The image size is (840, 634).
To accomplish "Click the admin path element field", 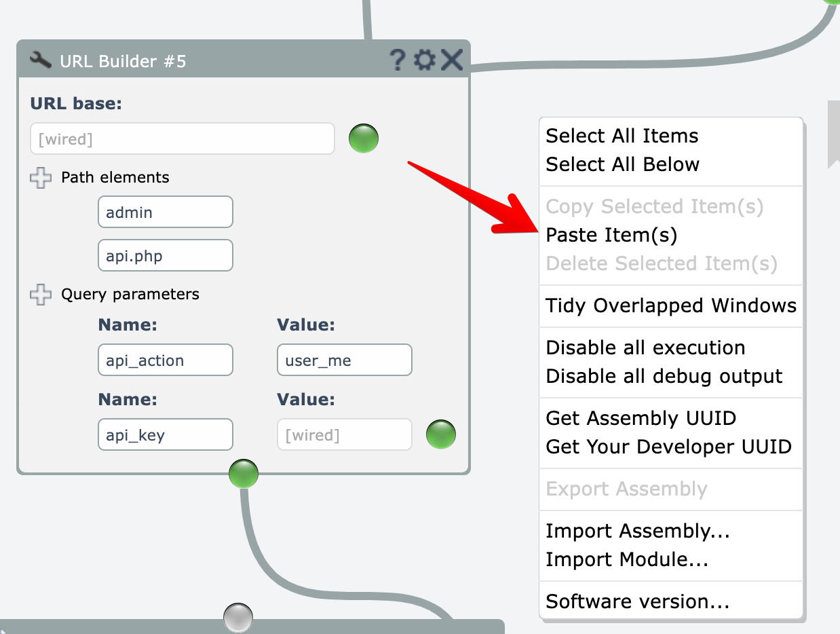I will pos(165,212).
